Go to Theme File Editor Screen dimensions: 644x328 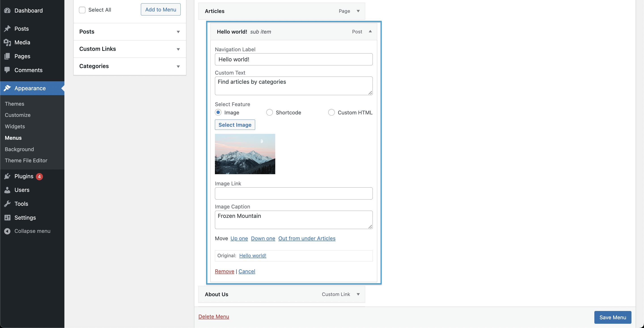[26, 161]
